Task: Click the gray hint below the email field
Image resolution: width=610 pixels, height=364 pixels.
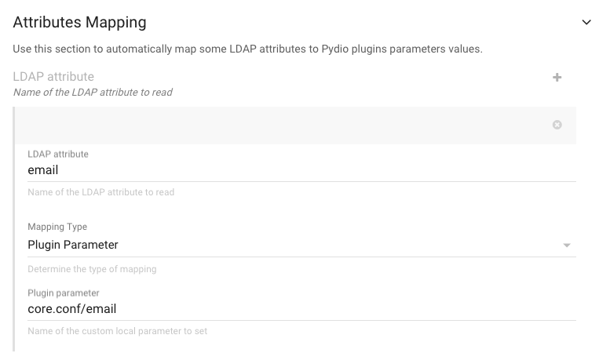Action: click(x=100, y=192)
